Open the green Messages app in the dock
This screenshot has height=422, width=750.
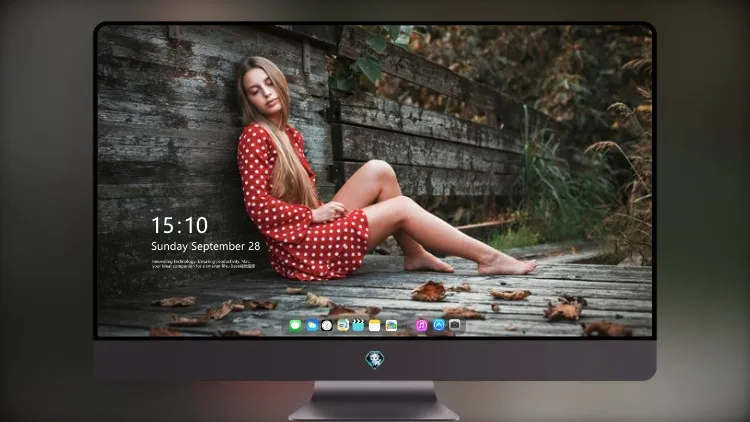tap(295, 326)
